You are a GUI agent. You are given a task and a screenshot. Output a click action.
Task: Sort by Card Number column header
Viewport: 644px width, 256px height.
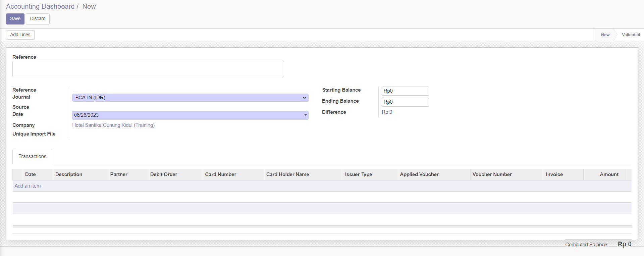[233, 174]
